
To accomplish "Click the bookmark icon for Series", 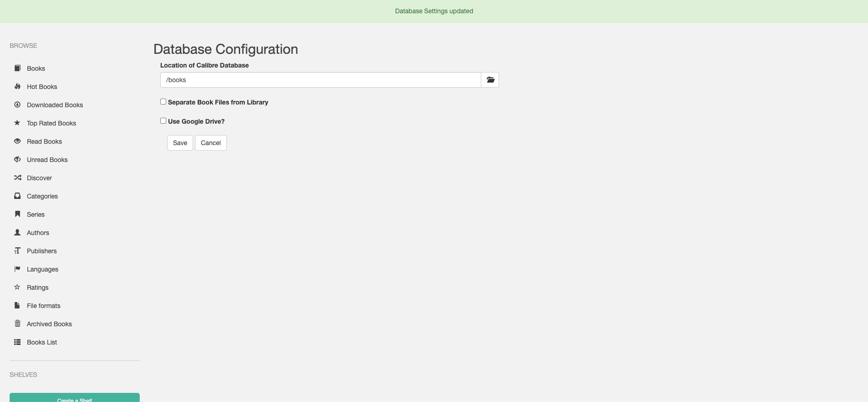I will [17, 214].
